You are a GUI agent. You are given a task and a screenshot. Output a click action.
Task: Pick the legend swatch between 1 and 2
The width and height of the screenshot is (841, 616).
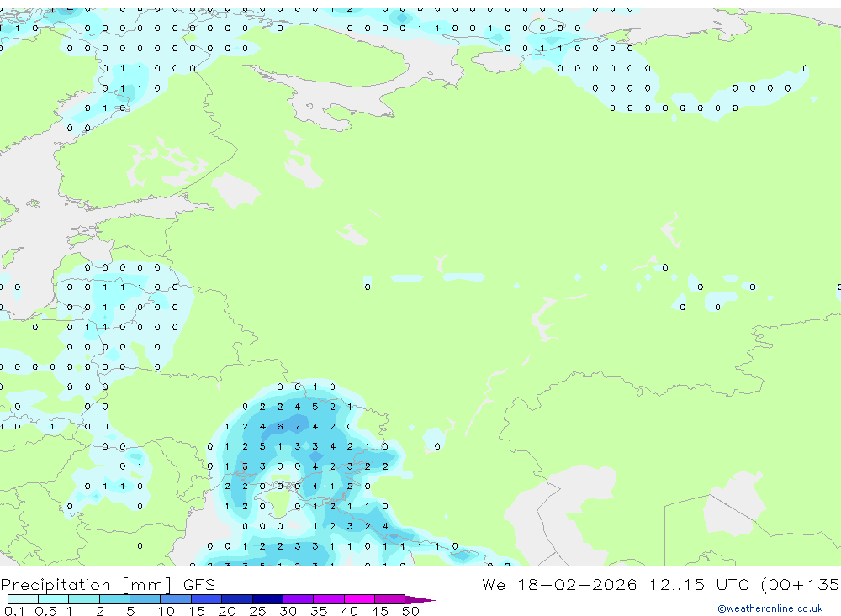(84, 599)
